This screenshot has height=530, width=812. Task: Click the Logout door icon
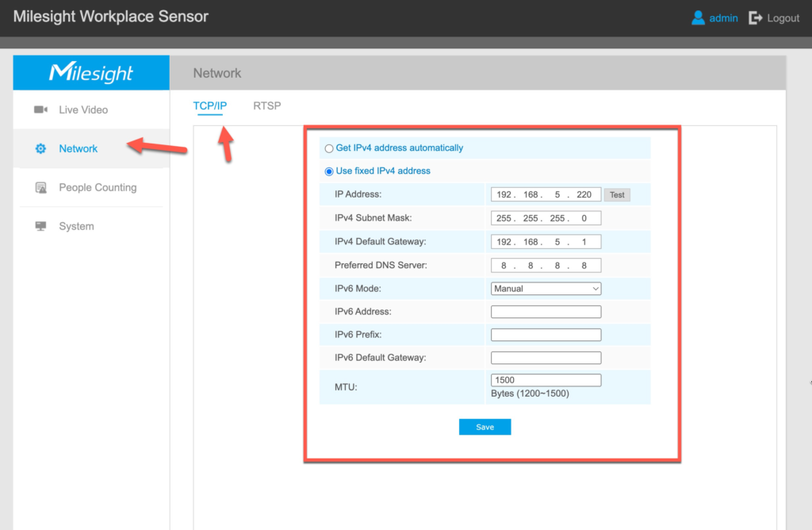coord(755,17)
